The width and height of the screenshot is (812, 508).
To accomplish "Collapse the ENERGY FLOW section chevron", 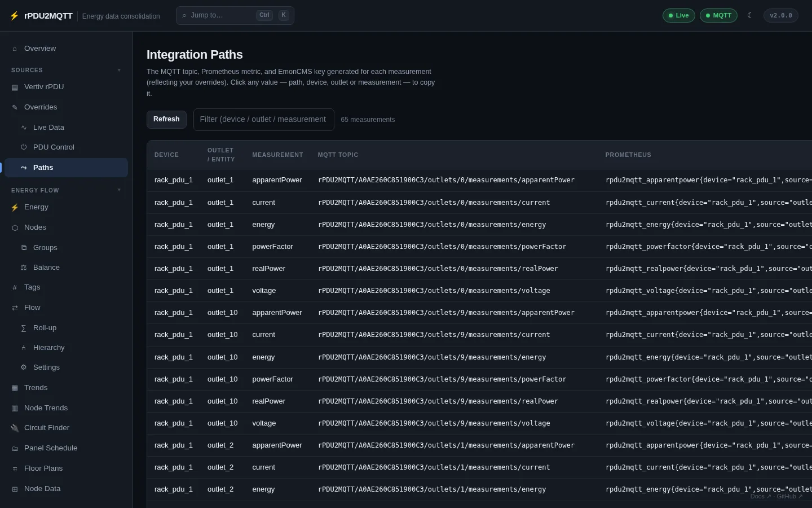I will 119,190.
